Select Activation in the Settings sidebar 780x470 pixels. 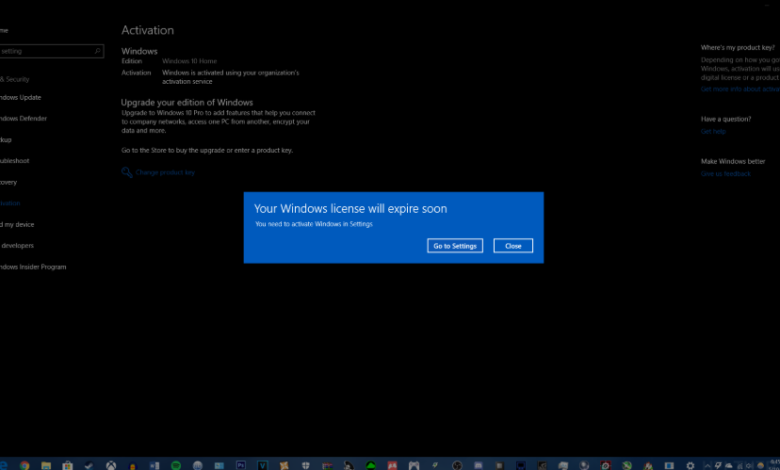[10, 203]
